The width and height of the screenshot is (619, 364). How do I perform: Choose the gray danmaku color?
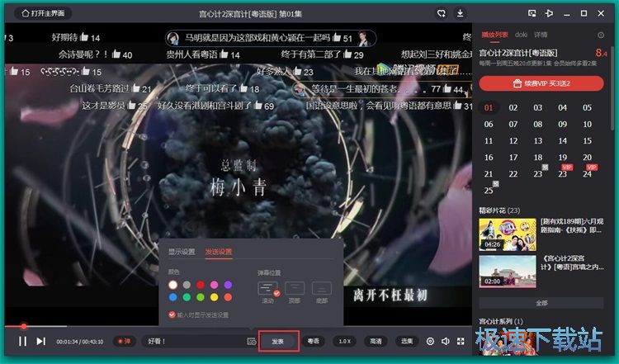pos(187,285)
